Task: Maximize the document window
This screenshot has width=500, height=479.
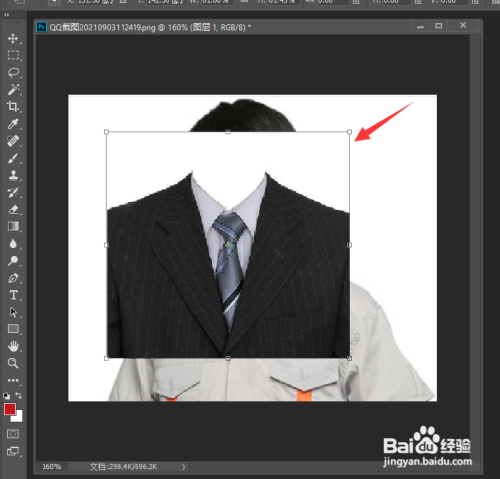Action: (439, 26)
